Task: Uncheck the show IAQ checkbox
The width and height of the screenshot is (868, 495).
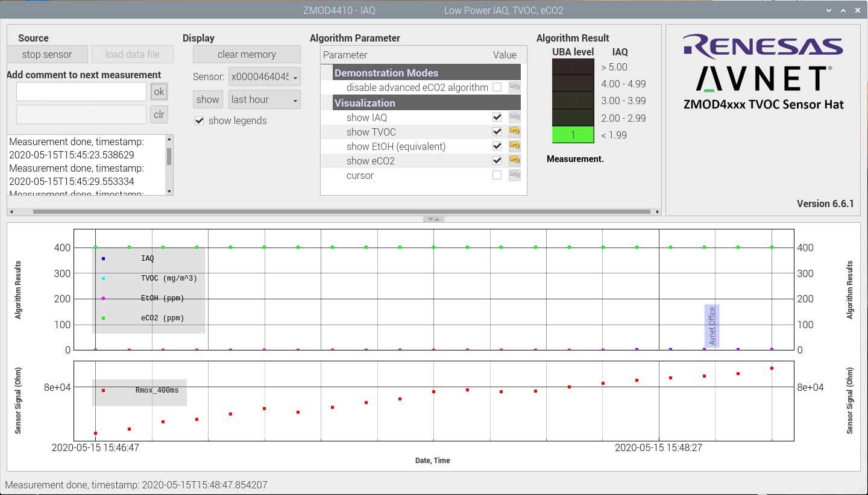Action: click(497, 117)
